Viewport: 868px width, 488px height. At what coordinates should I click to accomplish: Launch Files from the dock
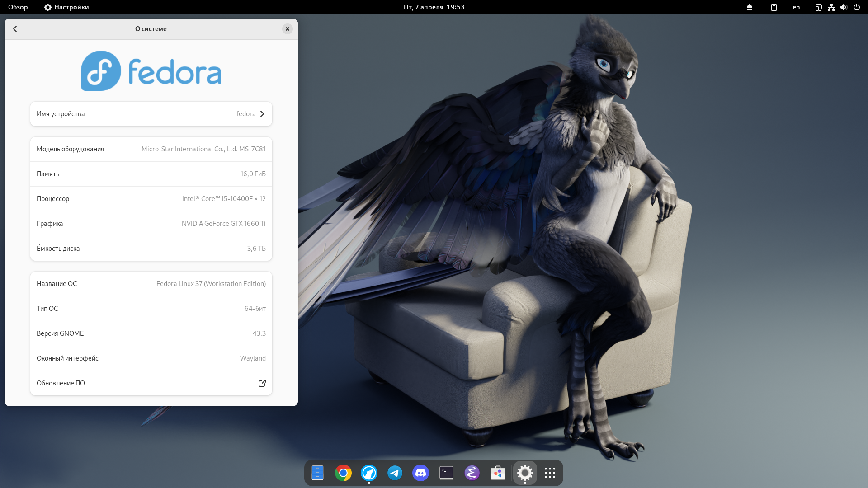click(318, 473)
